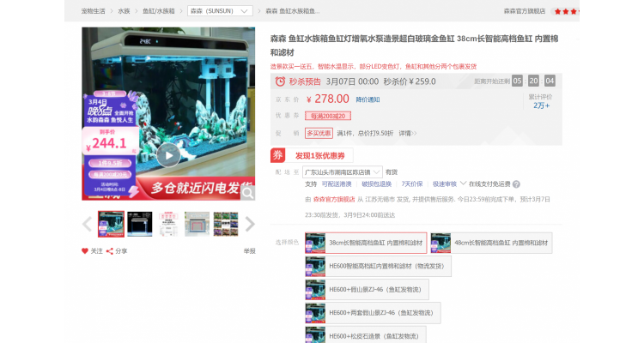Claim the 每满200减20 coupon
This screenshot has width=644, height=343.
(x=328, y=116)
